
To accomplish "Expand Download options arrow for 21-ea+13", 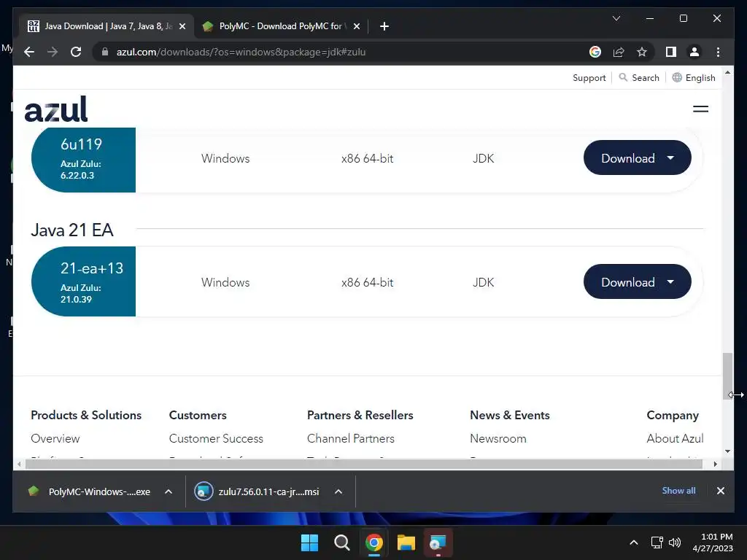I will click(671, 281).
